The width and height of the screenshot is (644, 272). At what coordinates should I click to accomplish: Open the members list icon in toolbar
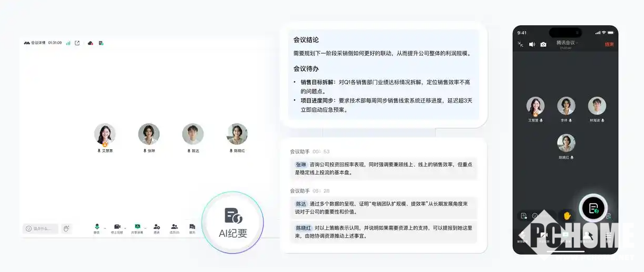click(174, 228)
